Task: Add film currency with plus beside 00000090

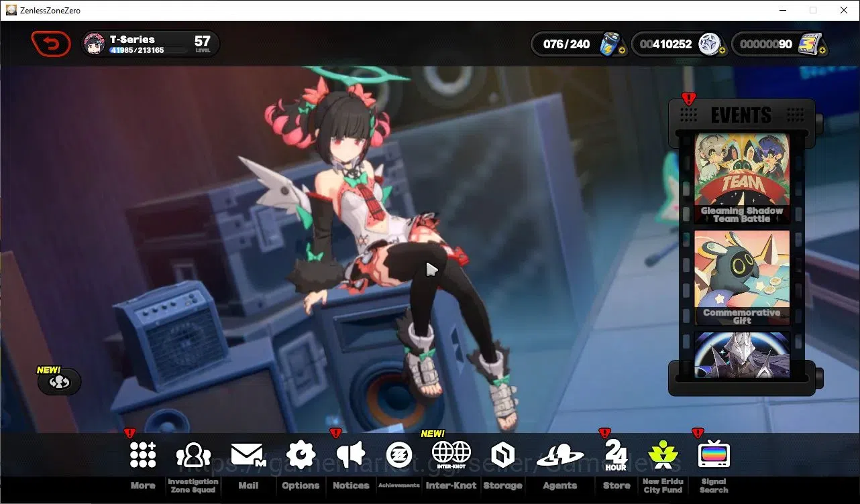Action: click(x=822, y=50)
